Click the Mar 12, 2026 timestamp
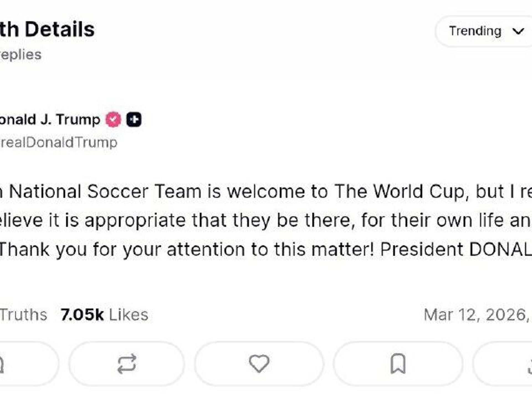 [477, 315]
